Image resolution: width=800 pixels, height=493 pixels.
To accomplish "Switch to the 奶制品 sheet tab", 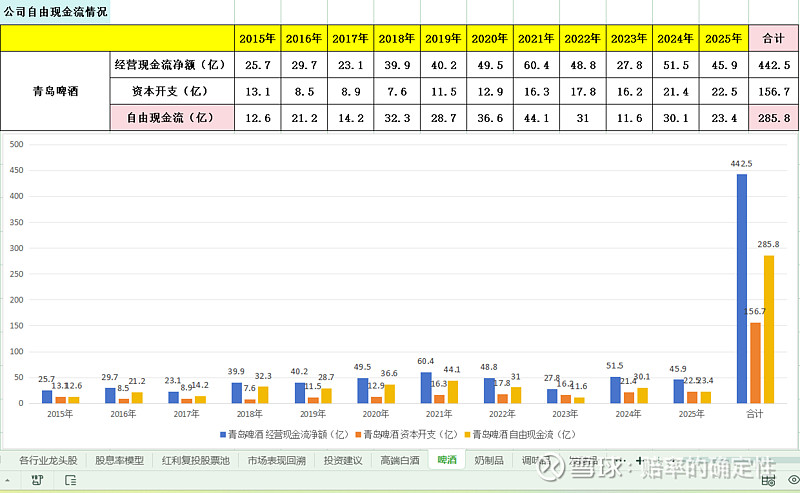I will [x=489, y=460].
